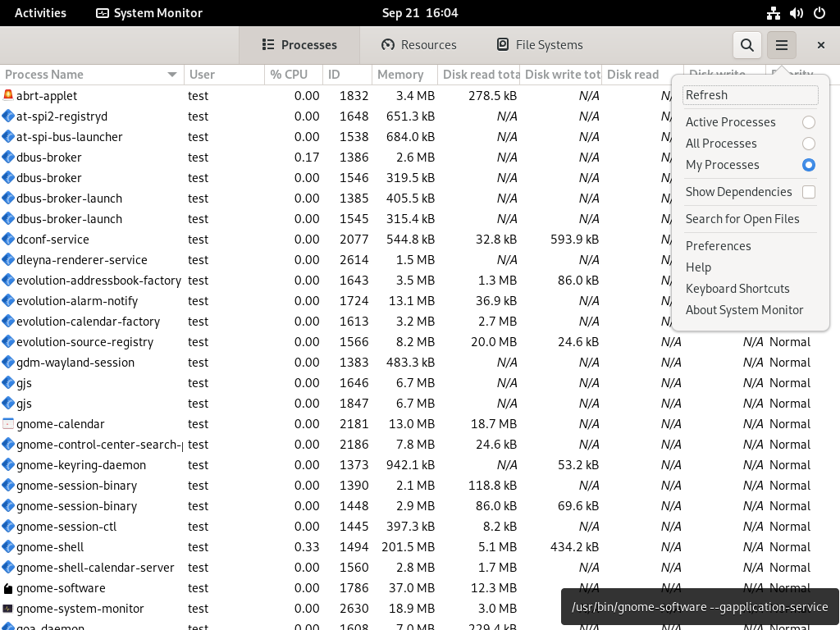Click the at-spi2-registryd process icon
Screen dimensions: 840x630
coord(8,116)
